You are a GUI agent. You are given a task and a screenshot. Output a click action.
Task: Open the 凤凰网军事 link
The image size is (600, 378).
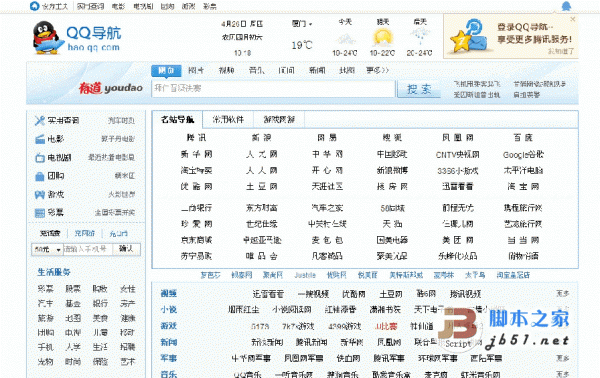(x=303, y=358)
